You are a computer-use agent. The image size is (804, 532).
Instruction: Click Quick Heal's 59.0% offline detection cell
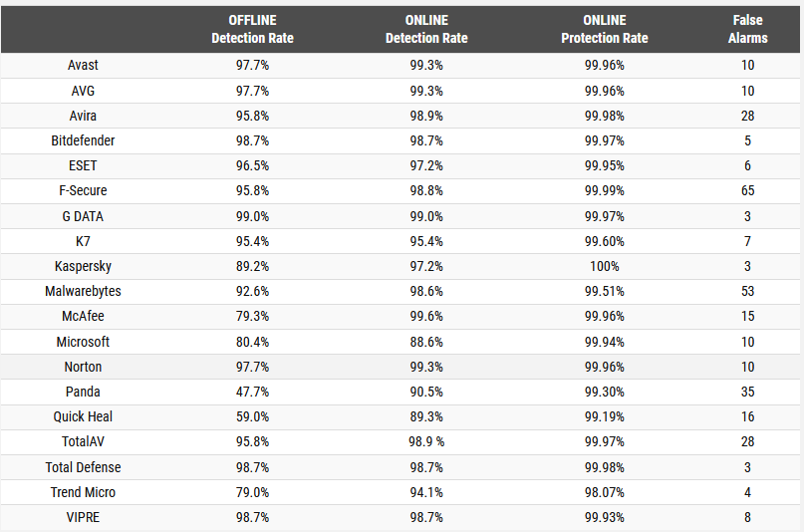pos(252,416)
